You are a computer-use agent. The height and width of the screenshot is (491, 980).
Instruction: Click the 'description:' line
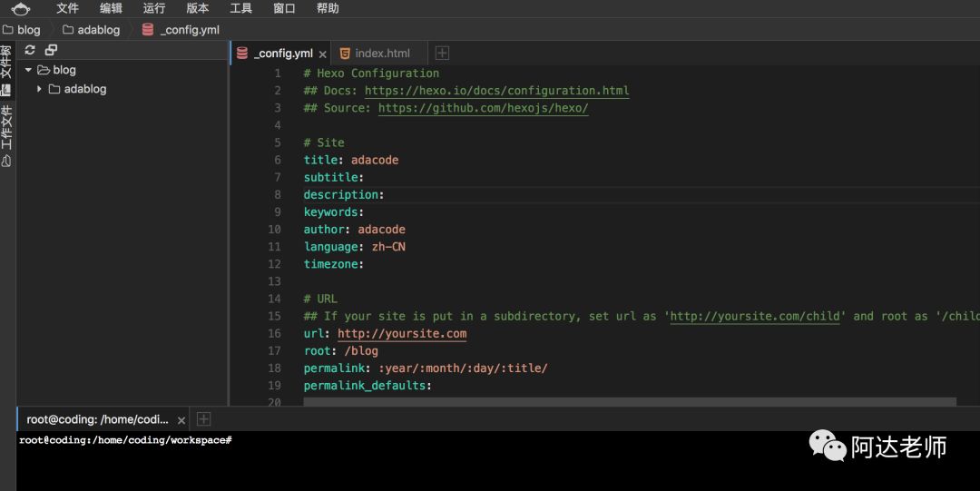(344, 194)
